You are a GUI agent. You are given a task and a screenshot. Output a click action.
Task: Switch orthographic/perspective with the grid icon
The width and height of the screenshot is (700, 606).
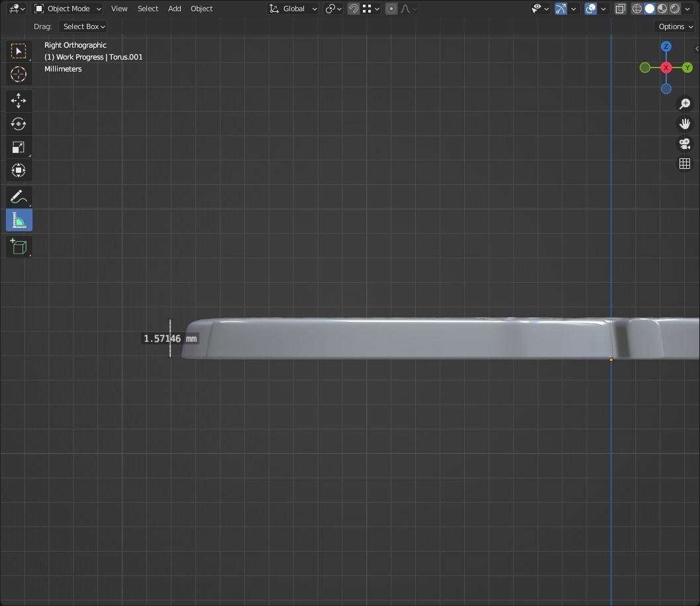point(685,164)
